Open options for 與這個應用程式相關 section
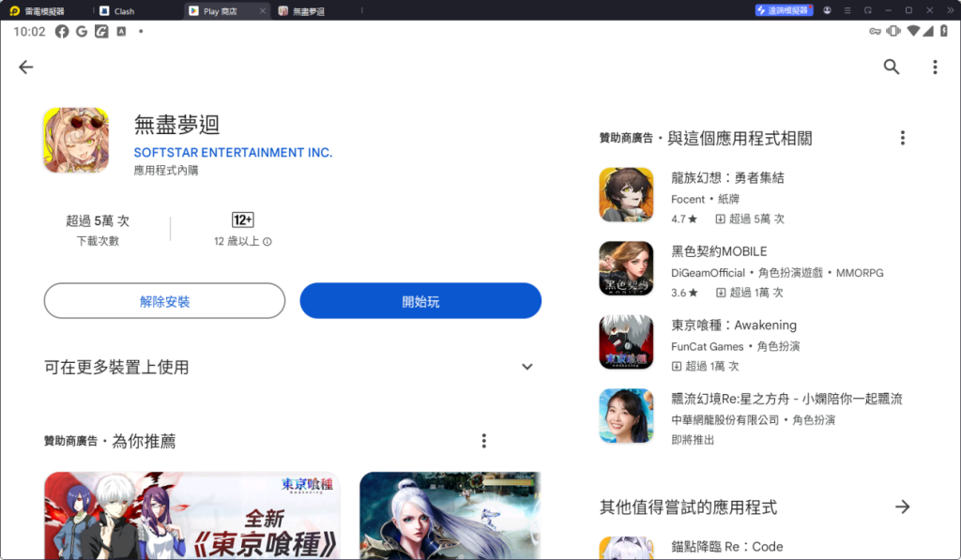The width and height of the screenshot is (961, 560). coord(902,138)
